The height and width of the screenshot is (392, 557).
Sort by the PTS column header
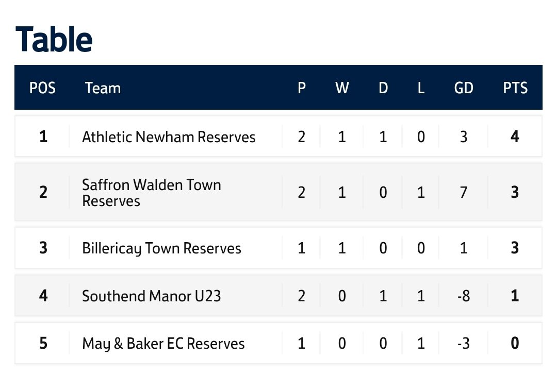tap(515, 88)
